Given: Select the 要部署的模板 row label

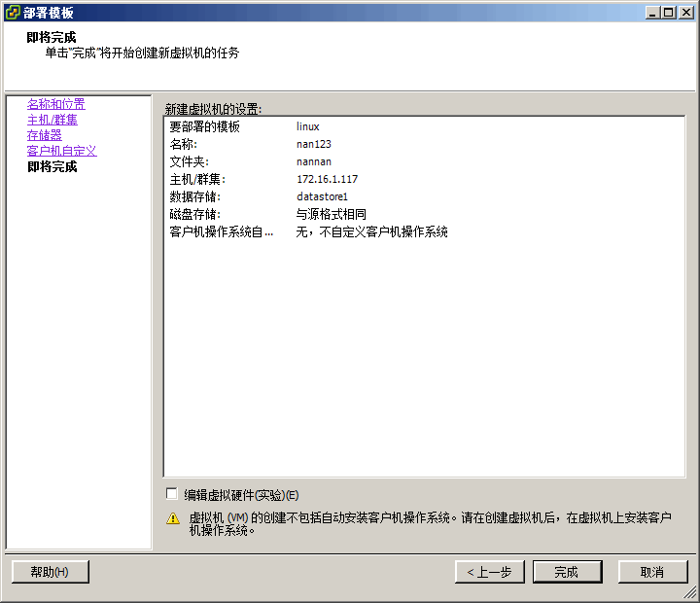Looking at the screenshot, I should 204,126.
